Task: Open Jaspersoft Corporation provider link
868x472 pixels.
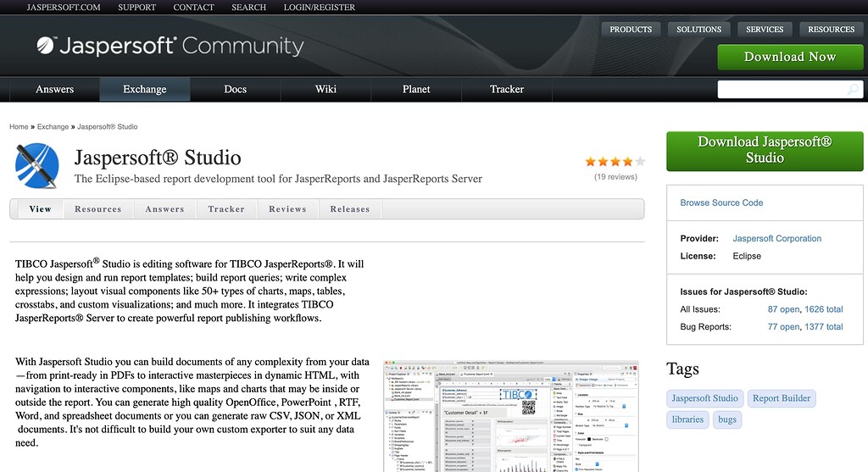Action: pyautogui.click(x=776, y=238)
